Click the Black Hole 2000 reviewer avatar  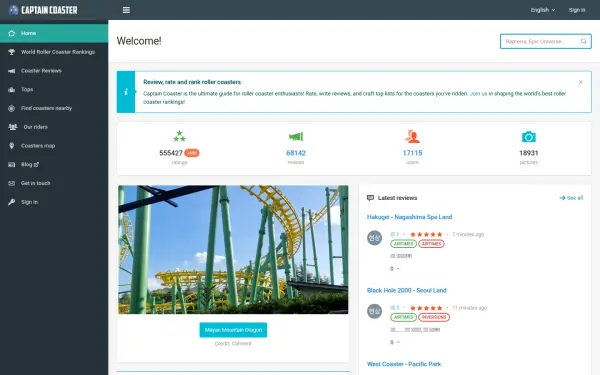(x=374, y=311)
